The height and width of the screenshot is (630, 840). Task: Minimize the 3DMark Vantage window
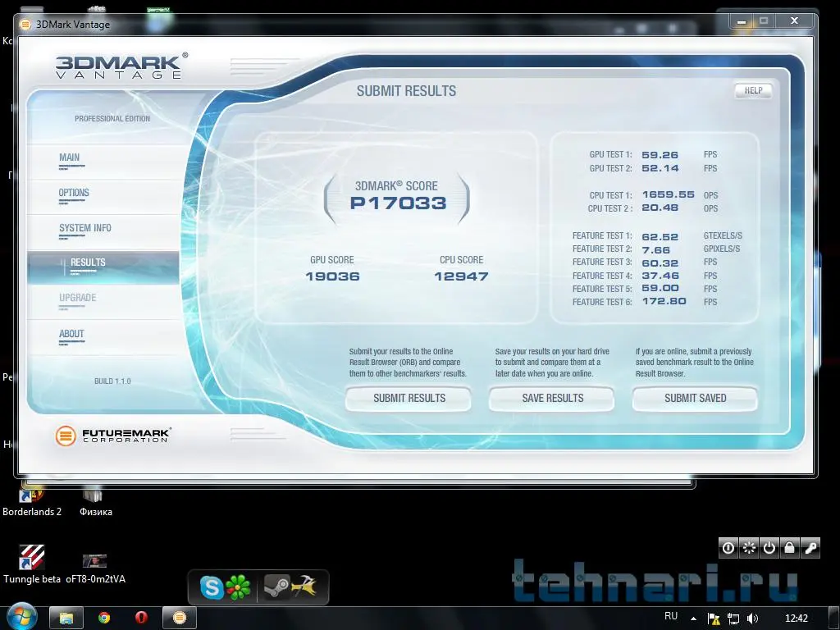(x=742, y=21)
